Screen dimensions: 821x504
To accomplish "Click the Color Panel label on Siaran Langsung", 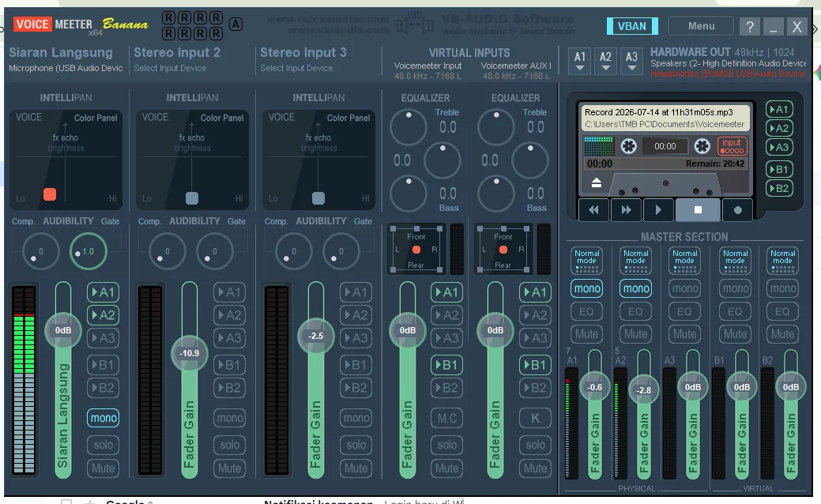I will (x=96, y=118).
